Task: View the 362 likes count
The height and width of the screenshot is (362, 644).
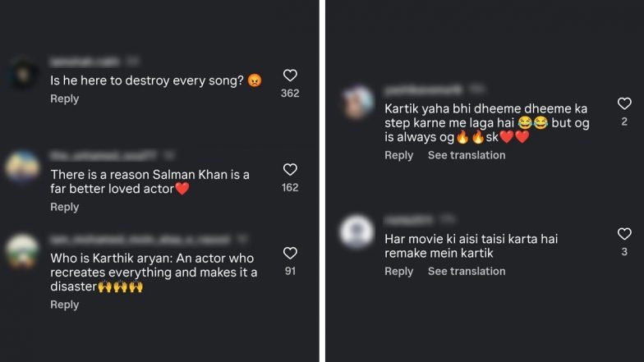Action: tap(290, 94)
